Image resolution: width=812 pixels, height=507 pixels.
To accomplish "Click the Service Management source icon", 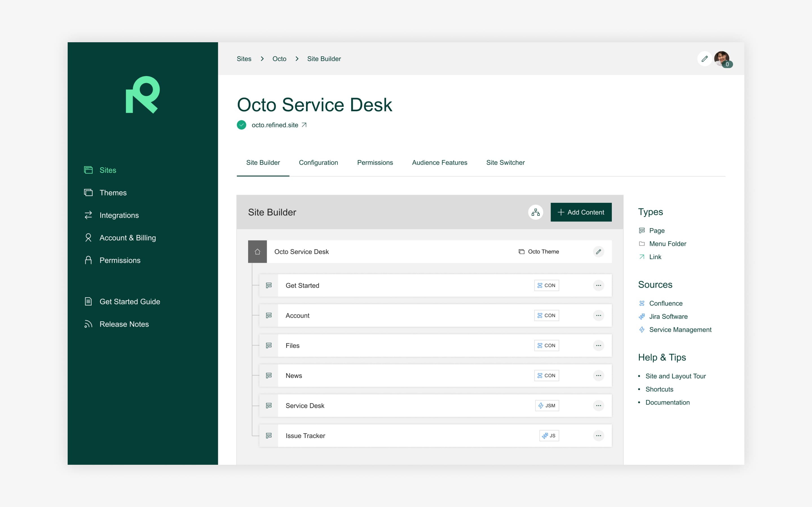I will [x=642, y=330].
